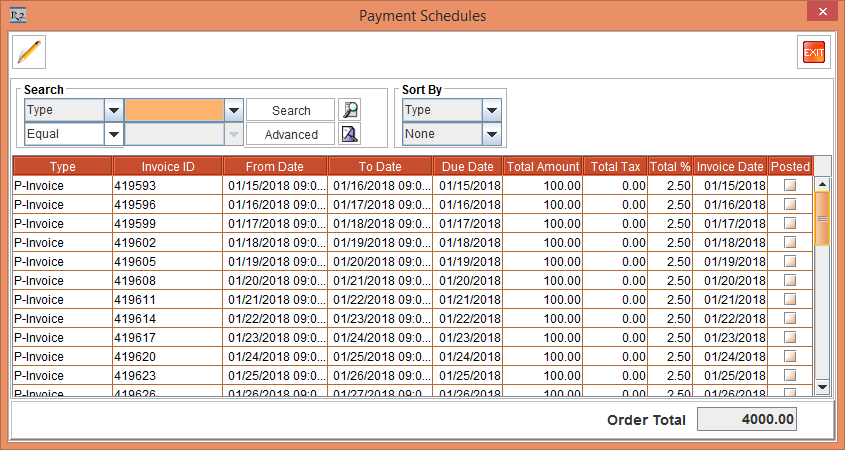
Task: Click the red EXIT icon
Action: click(814, 52)
